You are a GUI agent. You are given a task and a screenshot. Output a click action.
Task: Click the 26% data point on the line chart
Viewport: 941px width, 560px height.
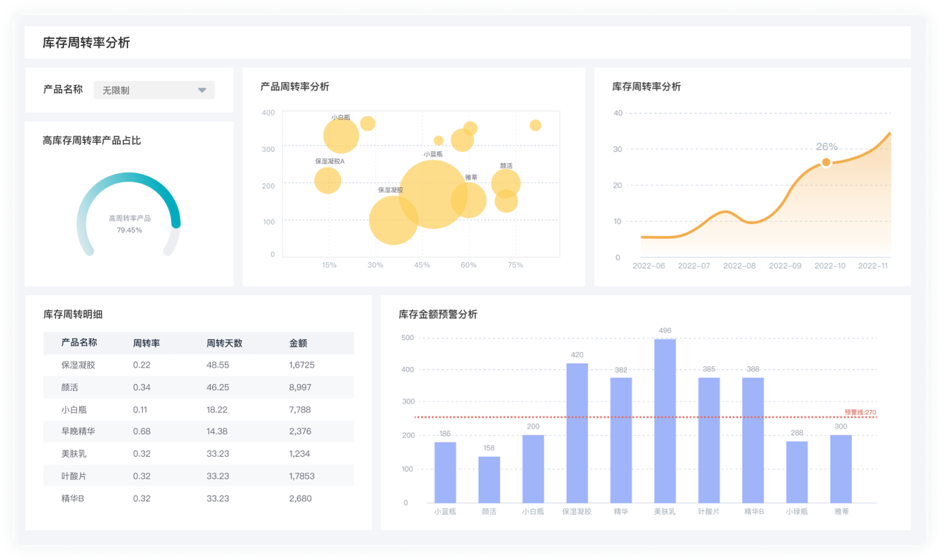(x=826, y=163)
